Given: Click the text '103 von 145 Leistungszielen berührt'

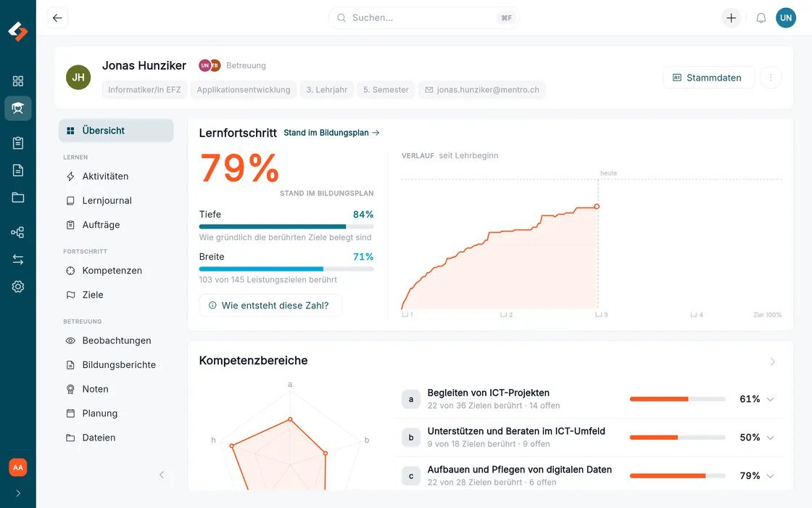Looking at the screenshot, I should pyautogui.click(x=268, y=279).
